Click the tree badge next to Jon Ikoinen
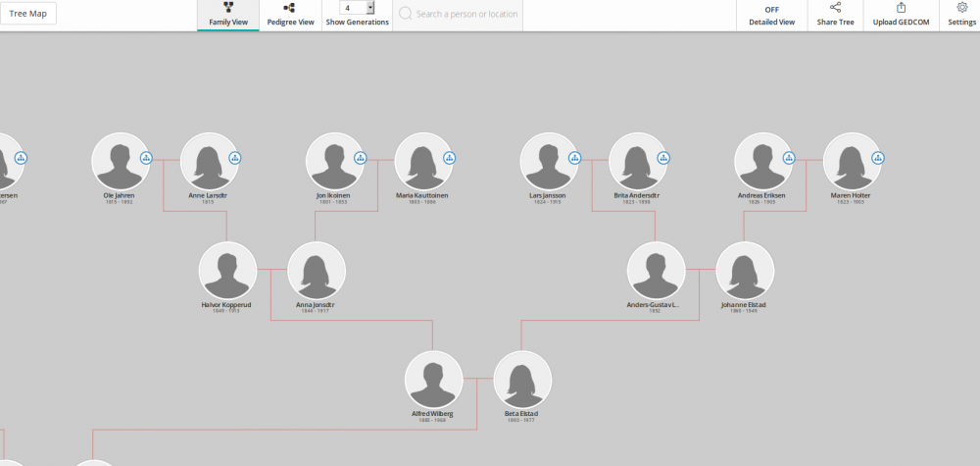The image size is (980, 466). pyautogui.click(x=360, y=158)
